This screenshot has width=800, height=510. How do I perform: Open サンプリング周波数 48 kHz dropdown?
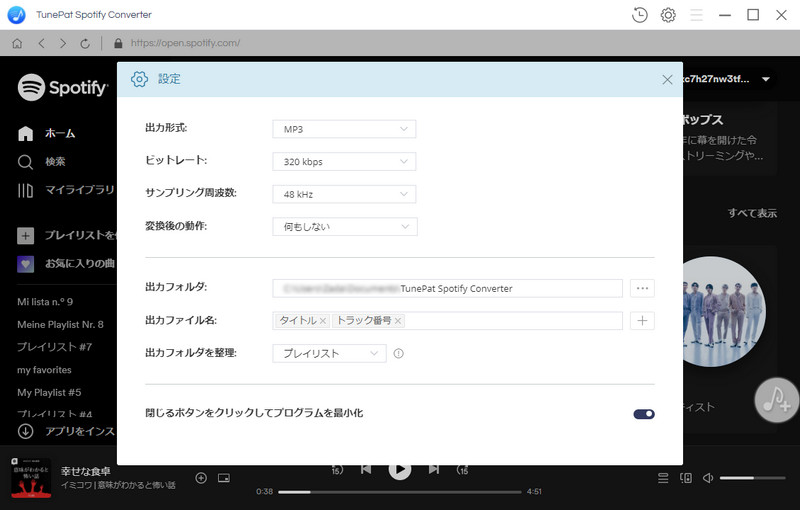click(344, 194)
